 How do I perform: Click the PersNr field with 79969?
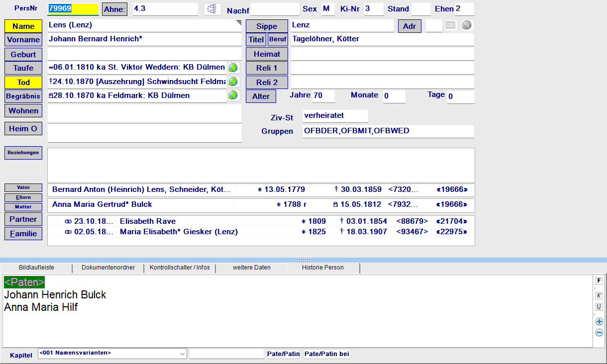pyautogui.click(x=73, y=9)
